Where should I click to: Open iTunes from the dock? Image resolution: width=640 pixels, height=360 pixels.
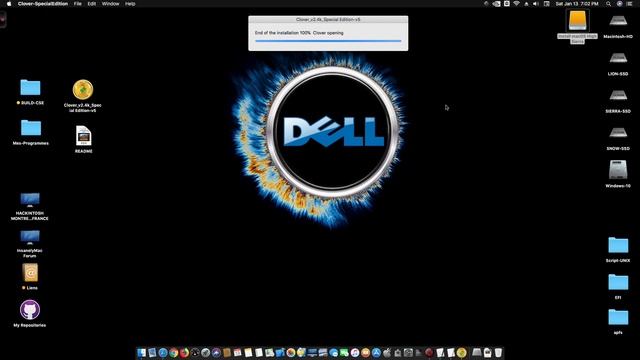[x=355, y=353]
